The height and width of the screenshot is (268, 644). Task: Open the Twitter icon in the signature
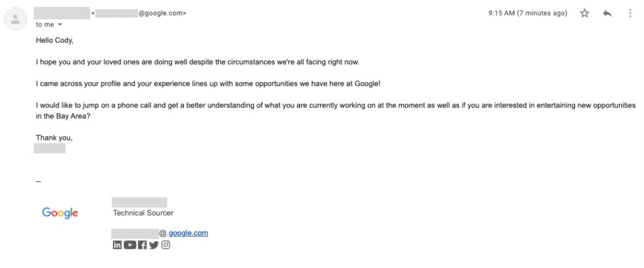(154, 245)
